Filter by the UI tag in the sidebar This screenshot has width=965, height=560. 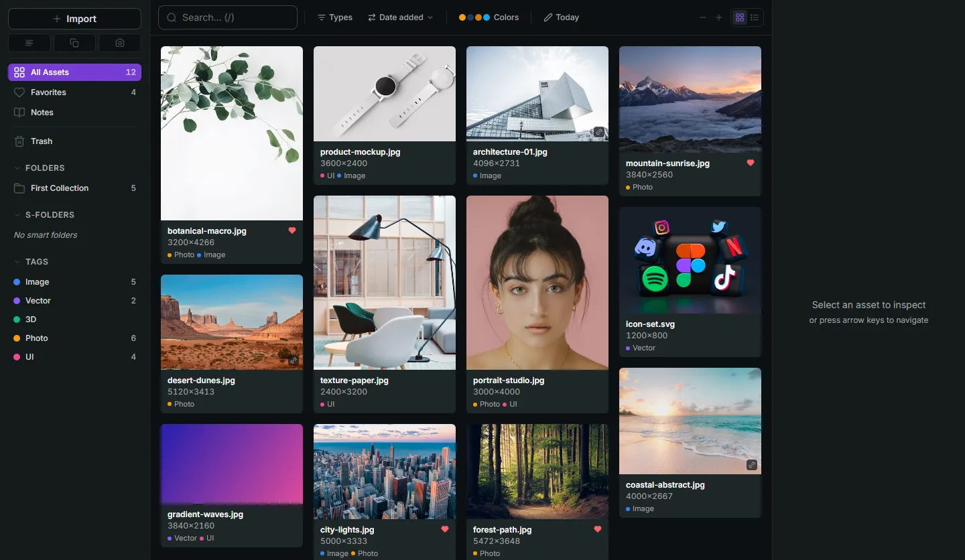(74, 357)
